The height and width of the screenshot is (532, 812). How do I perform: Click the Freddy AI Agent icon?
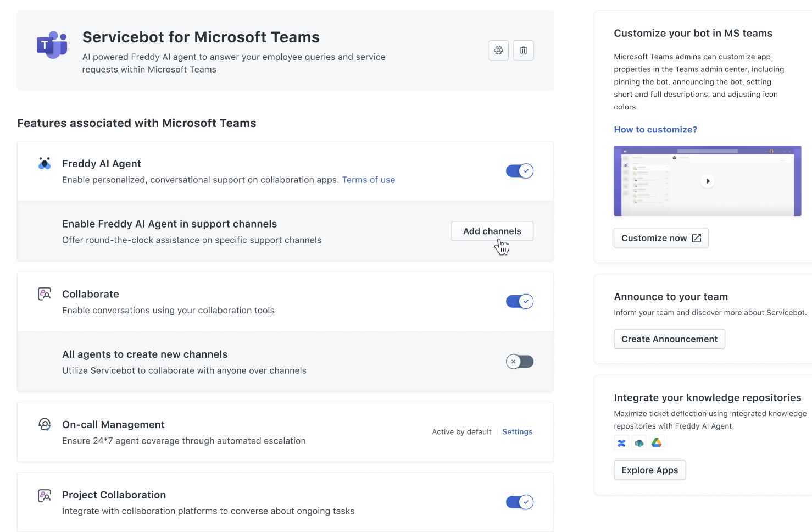45,163
